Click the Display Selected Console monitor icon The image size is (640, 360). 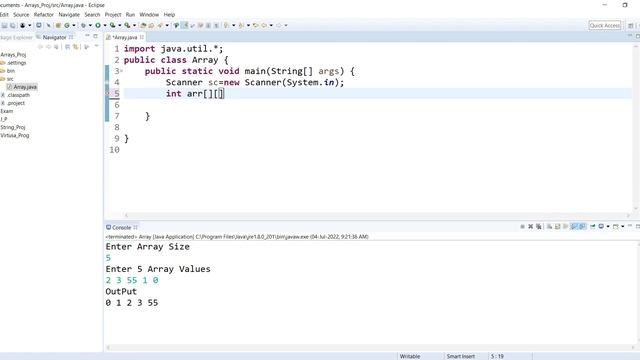point(601,227)
